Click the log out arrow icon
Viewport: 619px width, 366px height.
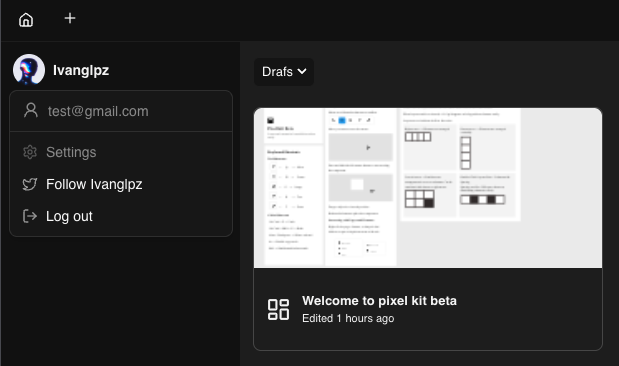point(30,216)
